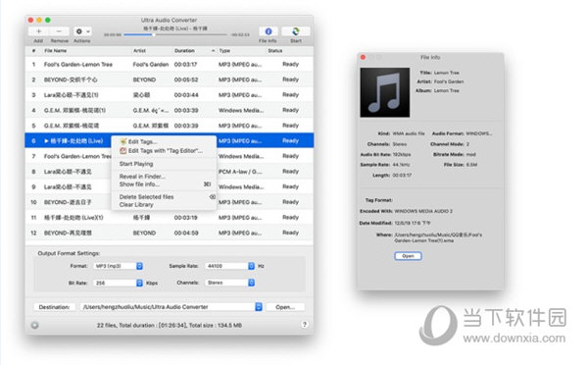Click album artwork in File Info window

tap(385, 92)
